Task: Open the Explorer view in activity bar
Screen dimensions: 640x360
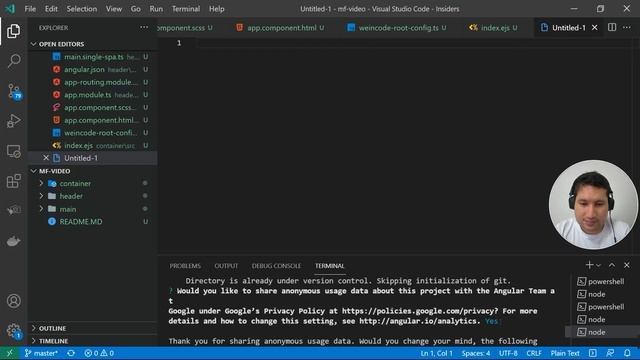Action: pyautogui.click(x=13, y=31)
